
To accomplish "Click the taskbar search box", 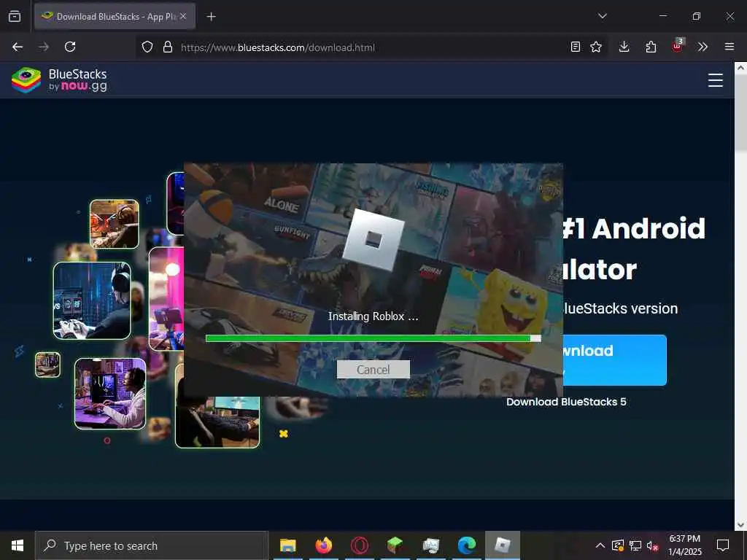I will (152, 545).
